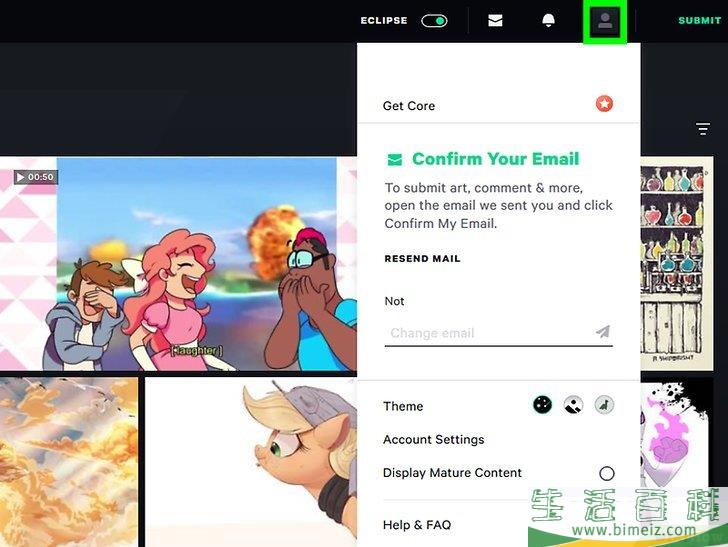728x547 pixels.
Task: Select the dark theme swatch
Action: point(542,404)
